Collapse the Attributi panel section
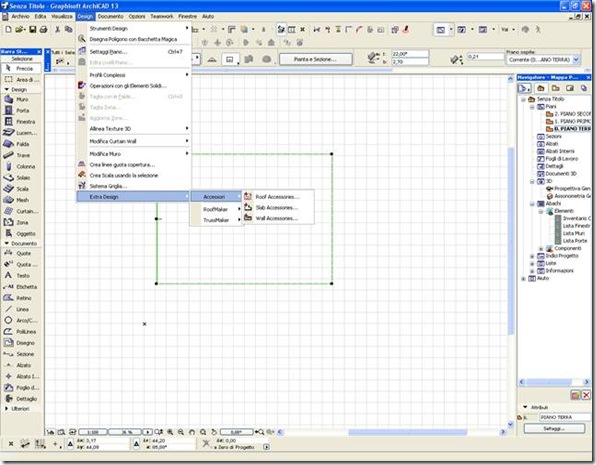The width and height of the screenshot is (596, 465). click(x=525, y=407)
